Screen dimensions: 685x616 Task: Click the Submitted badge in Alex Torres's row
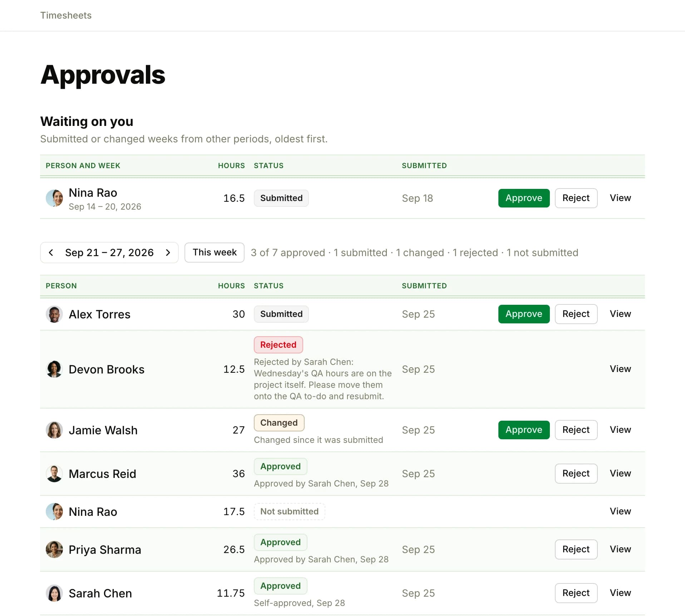coord(281,314)
